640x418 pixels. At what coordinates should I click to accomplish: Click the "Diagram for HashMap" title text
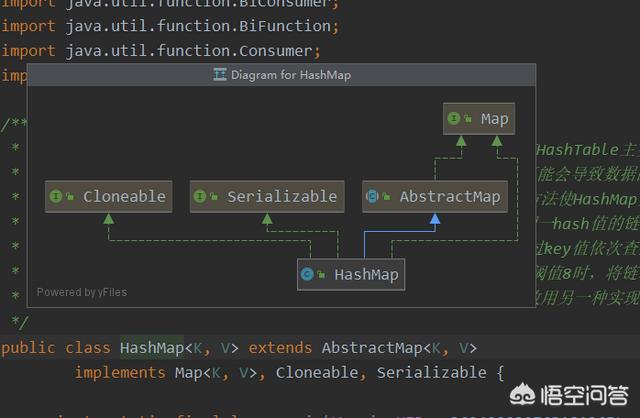pyautogui.click(x=291, y=75)
